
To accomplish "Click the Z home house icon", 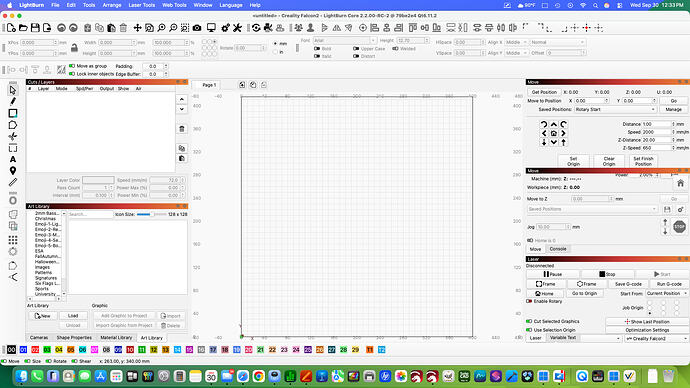I will click(x=680, y=183).
